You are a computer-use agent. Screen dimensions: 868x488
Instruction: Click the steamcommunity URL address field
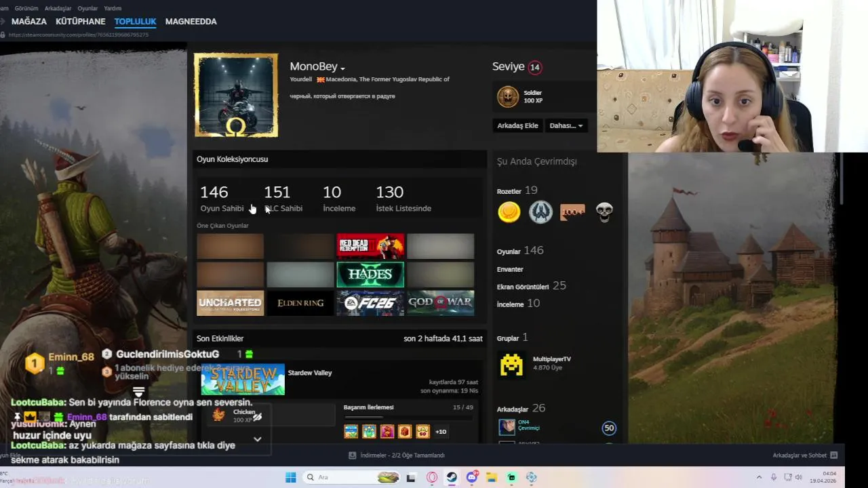pos(78,35)
